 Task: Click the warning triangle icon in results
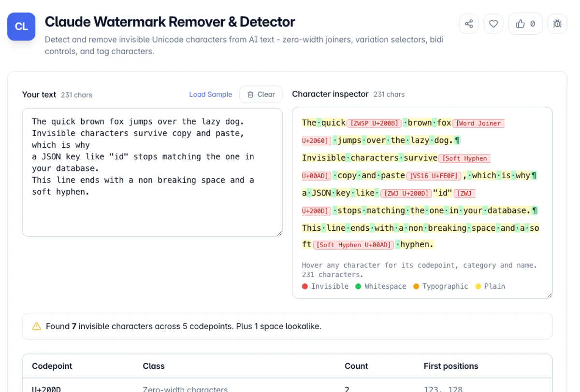pyautogui.click(x=36, y=326)
